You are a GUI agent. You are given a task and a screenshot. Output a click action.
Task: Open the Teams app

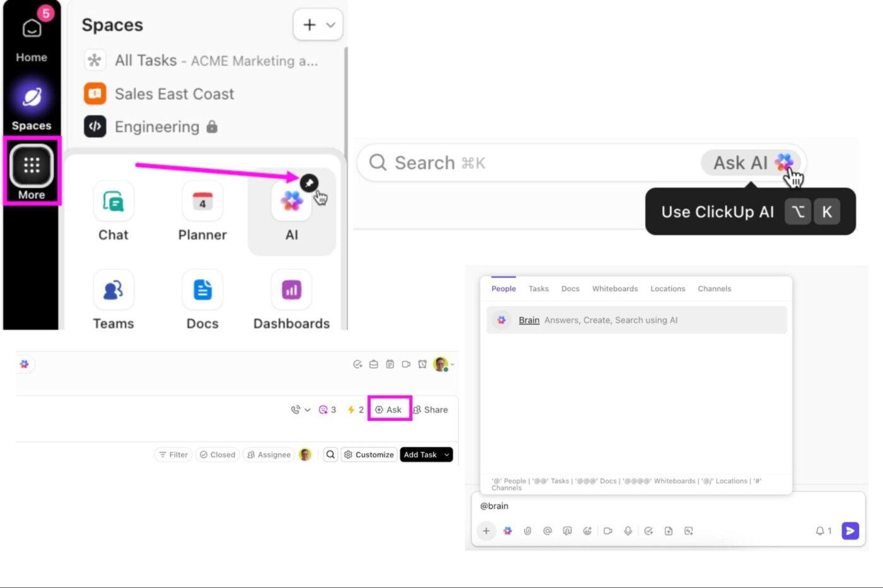(113, 296)
